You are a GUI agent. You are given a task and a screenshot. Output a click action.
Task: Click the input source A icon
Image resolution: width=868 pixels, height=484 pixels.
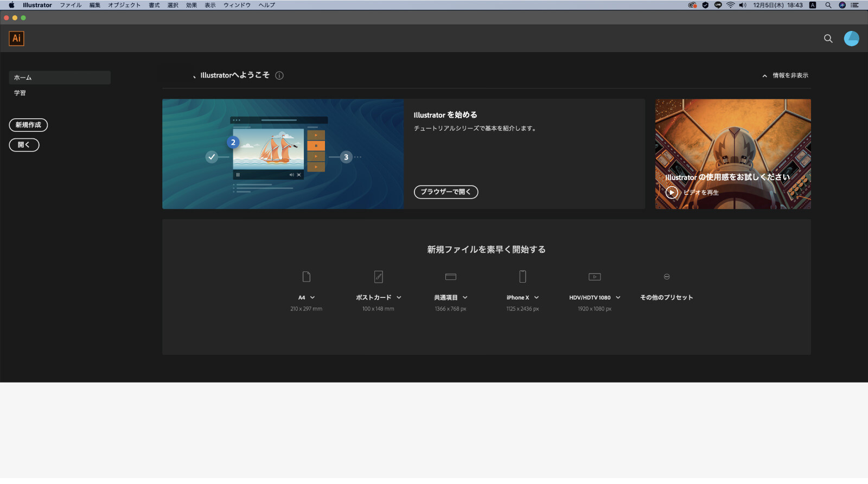click(x=813, y=5)
